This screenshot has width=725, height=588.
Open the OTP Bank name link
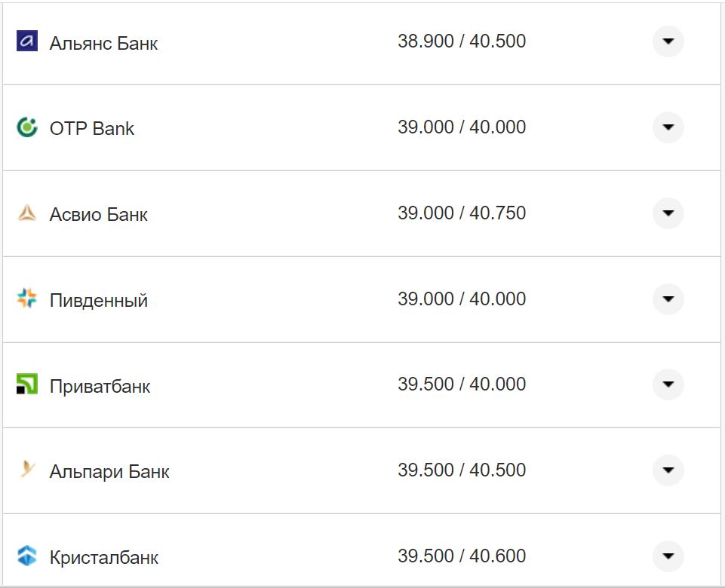(x=92, y=129)
